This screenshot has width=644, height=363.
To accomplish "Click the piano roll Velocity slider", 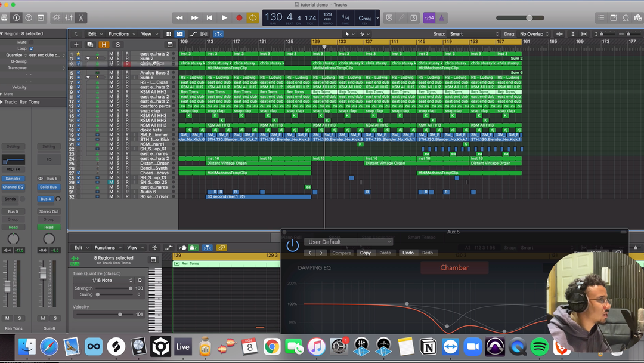I will (120, 314).
